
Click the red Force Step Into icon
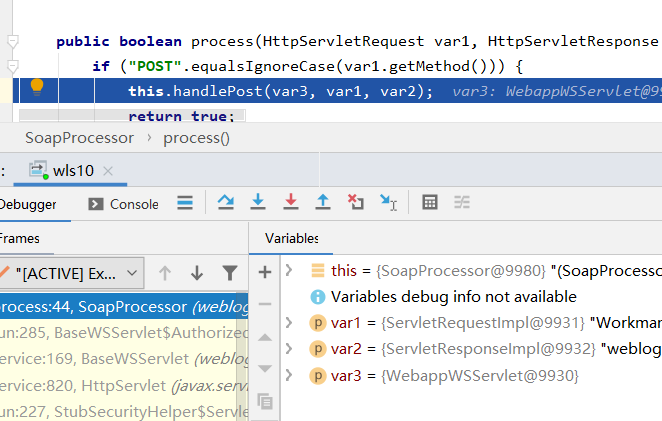(x=290, y=203)
